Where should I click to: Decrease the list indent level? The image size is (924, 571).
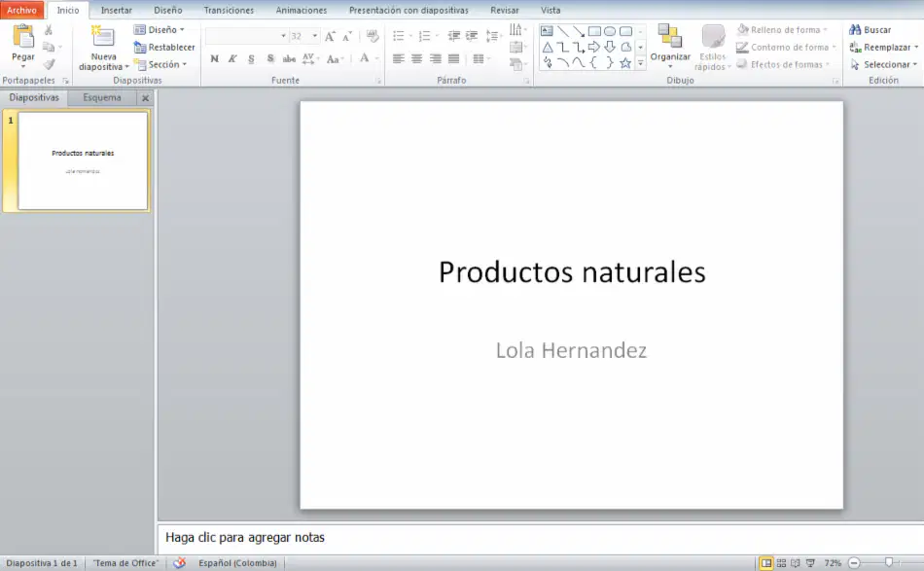tap(454, 36)
